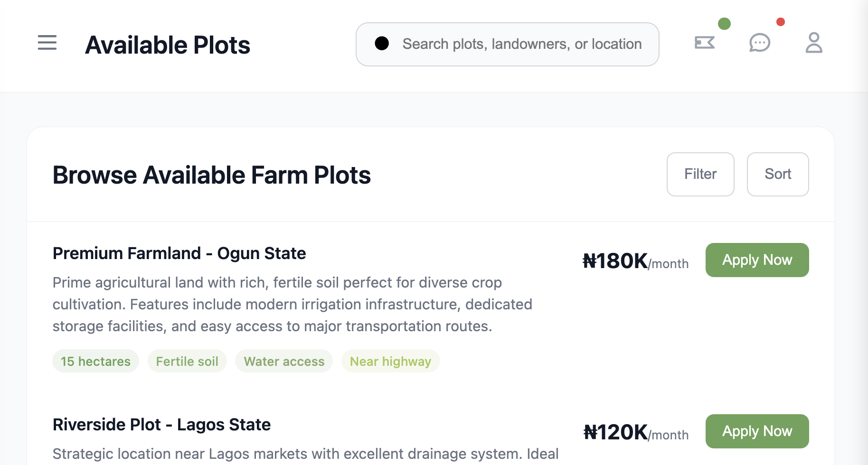868x465 pixels.
Task: Select the Near highway tag
Action: coord(390,361)
